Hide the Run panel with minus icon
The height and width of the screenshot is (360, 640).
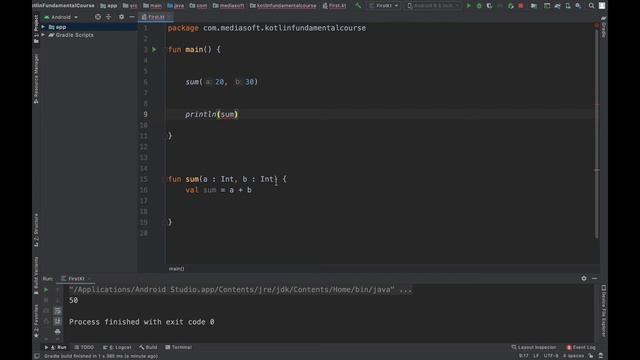click(594, 278)
